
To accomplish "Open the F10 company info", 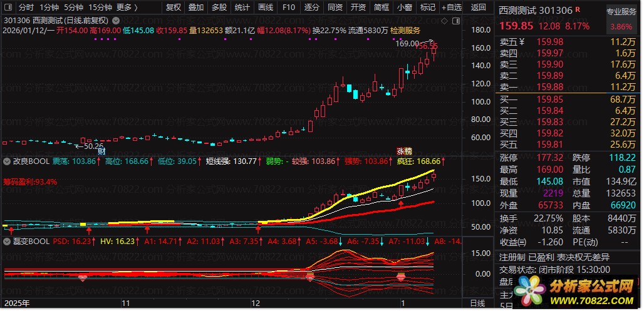I will tap(289, 7).
